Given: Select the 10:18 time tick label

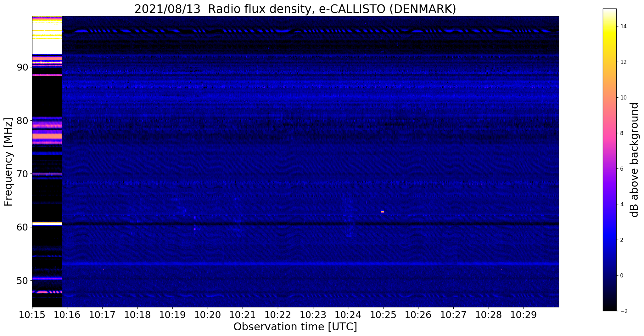Looking at the screenshot, I should click(x=137, y=315).
